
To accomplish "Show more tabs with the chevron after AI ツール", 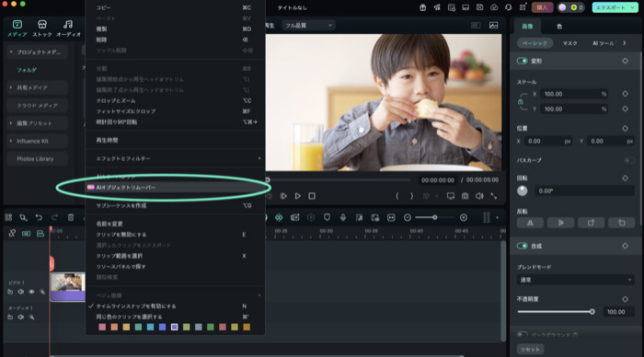I will 625,43.
